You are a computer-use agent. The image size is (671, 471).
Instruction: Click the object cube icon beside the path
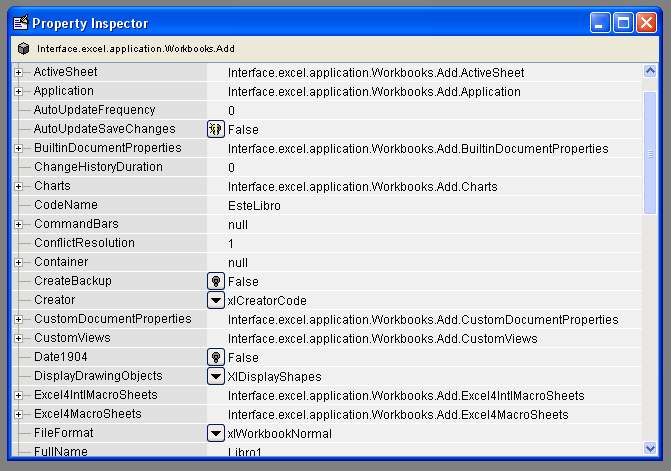(24, 49)
